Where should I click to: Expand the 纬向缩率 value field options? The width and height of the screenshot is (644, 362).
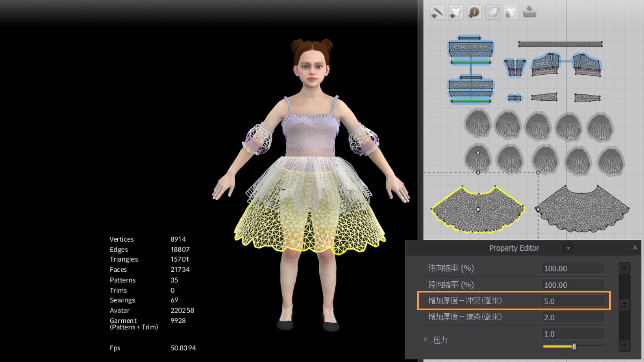point(572,268)
